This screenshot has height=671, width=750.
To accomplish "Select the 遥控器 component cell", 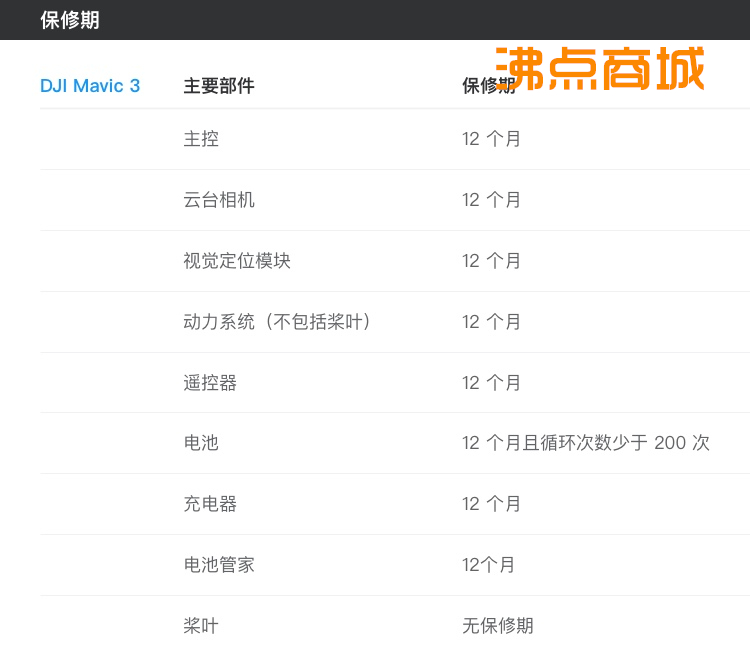I will [210, 383].
